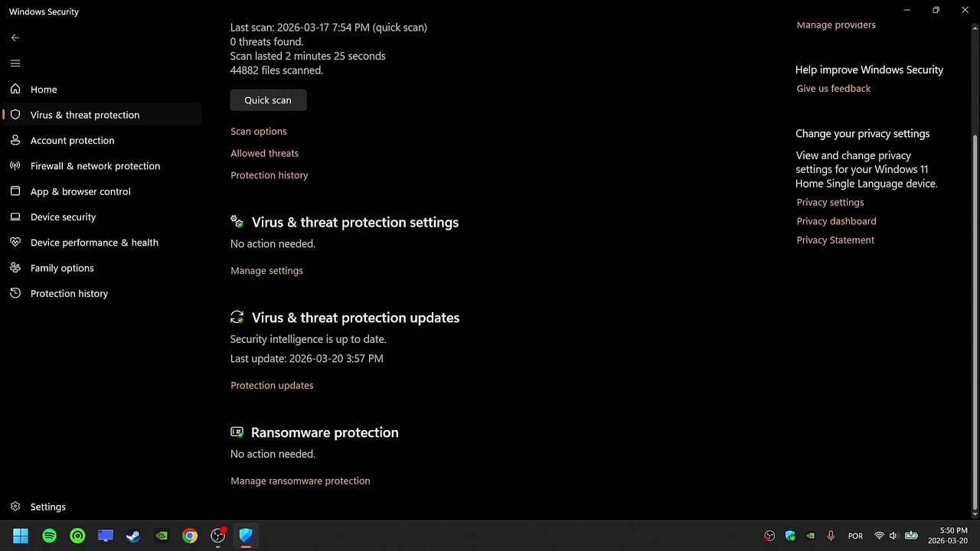Open Steam from the taskbar
This screenshot has width=980, height=551.
133,536
